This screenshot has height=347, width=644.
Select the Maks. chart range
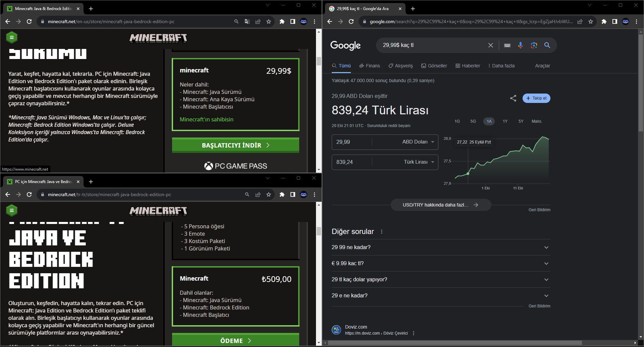point(537,121)
